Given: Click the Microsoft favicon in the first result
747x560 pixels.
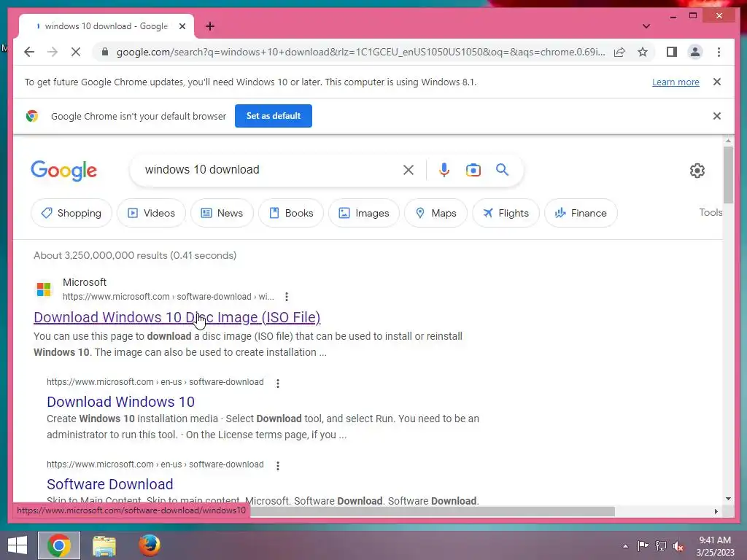Looking at the screenshot, I should click(x=44, y=289).
